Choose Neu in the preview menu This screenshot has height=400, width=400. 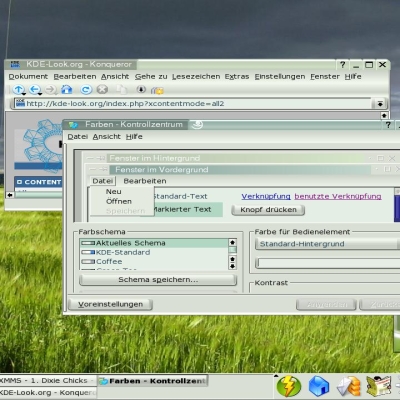114,192
